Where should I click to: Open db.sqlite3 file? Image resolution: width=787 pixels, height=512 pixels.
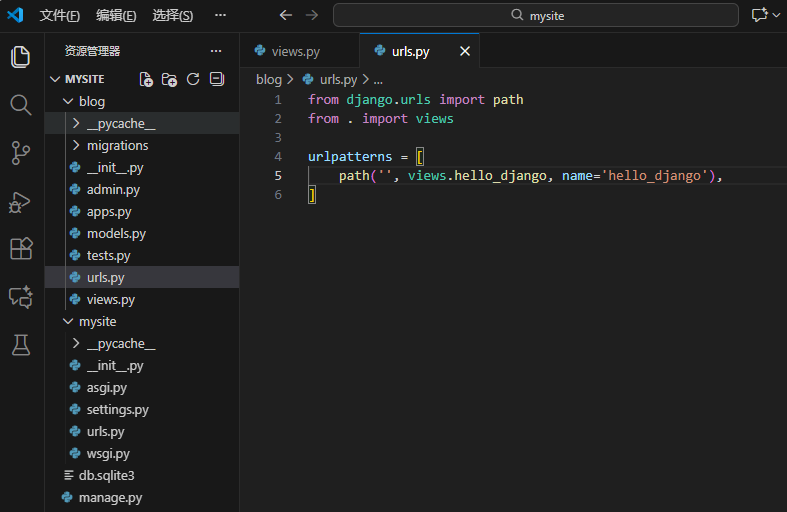[142, 475]
